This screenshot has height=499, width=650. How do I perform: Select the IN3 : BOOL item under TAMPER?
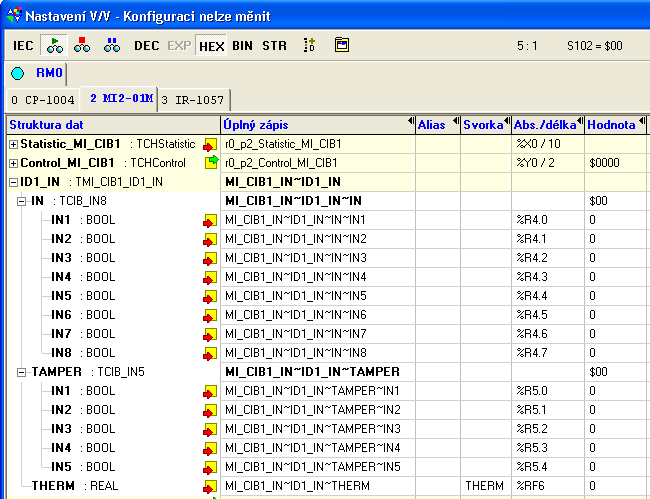[x=83, y=429]
